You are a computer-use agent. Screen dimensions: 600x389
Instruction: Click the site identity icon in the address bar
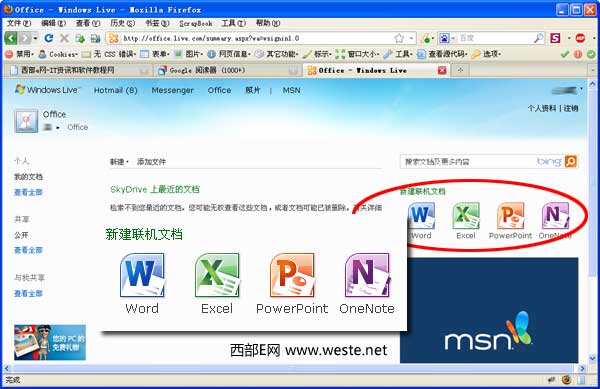click(114, 38)
